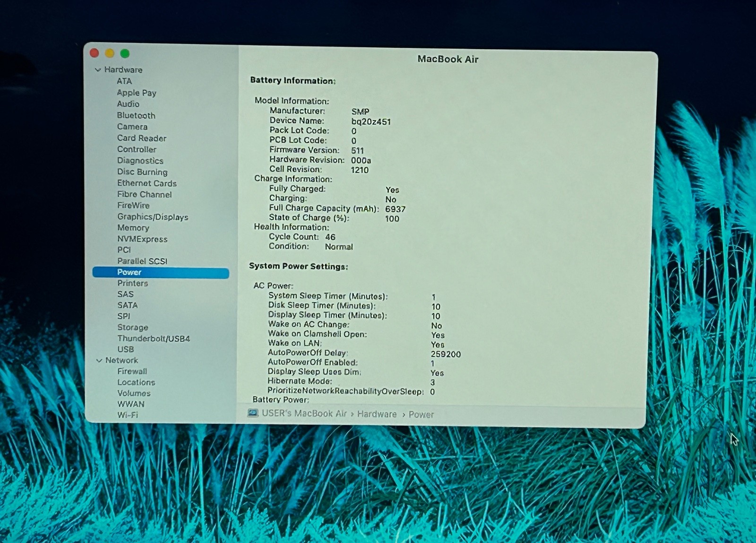Select SAS in the sidebar
The height and width of the screenshot is (543, 756).
(125, 294)
